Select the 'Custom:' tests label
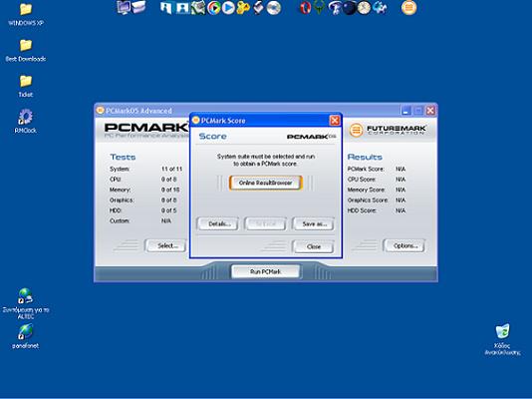The image size is (532, 399). click(x=120, y=220)
